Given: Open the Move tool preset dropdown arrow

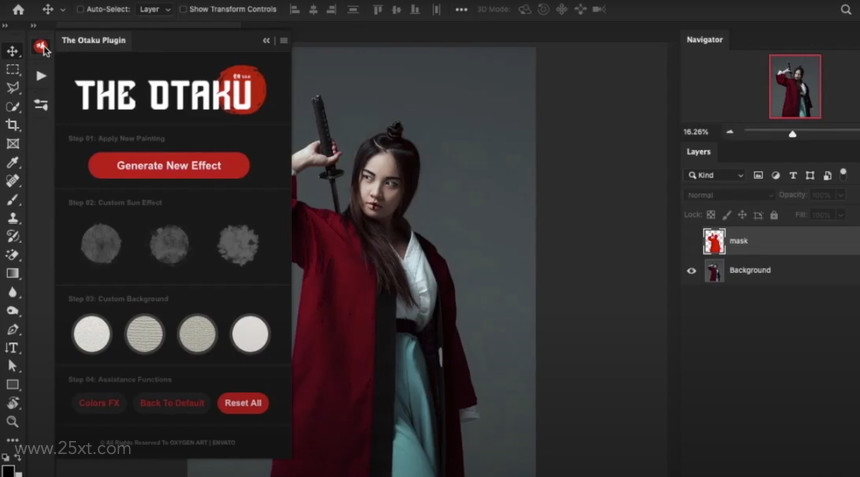Looking at the screenshot, I should [63, 10].
